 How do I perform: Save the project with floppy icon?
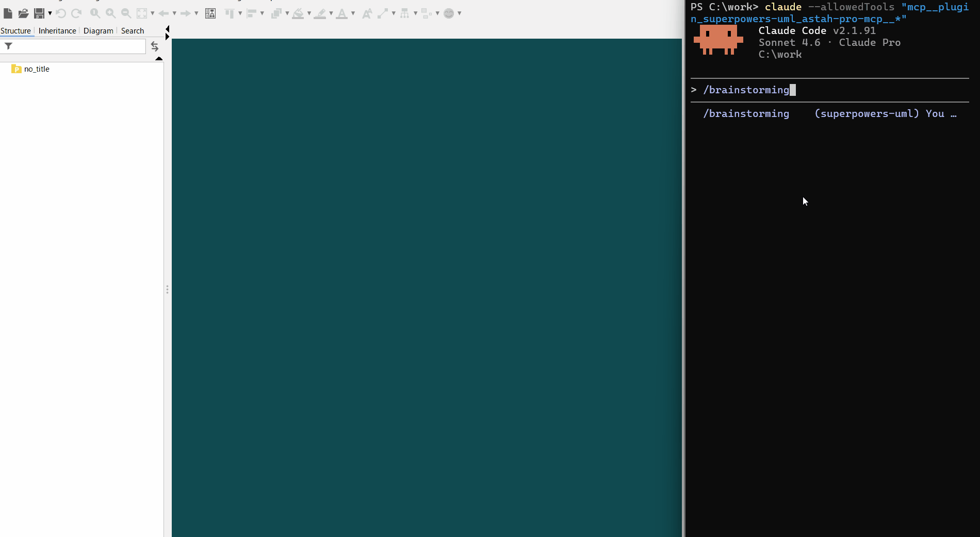(39, 13)
